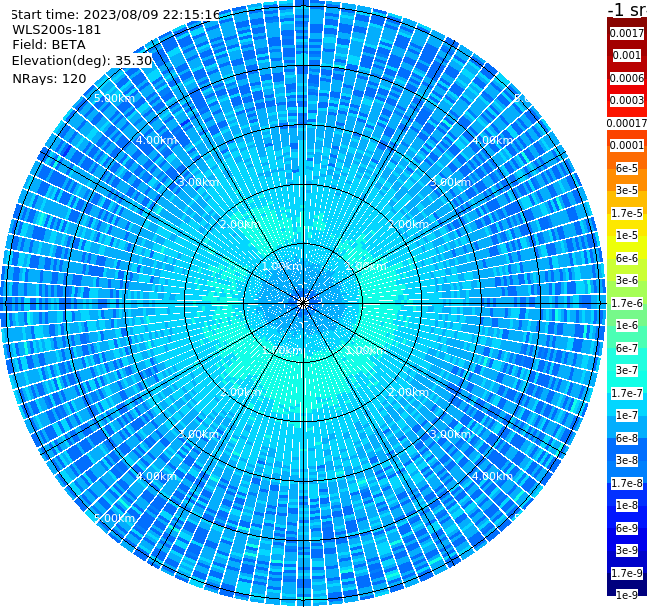The height and width of the screenshot is (607, 647).
Task: Click the '6e-8' colorbar tick label
Action: pos(627,438)
